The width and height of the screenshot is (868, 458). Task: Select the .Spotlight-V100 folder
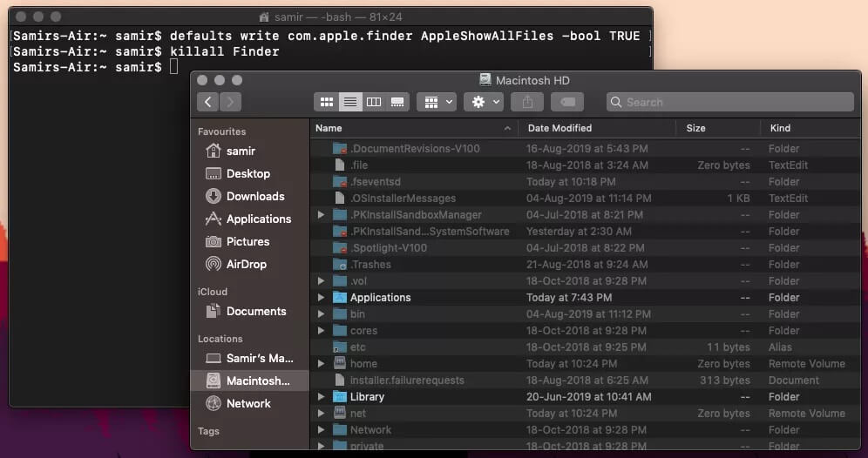(585, 248)
